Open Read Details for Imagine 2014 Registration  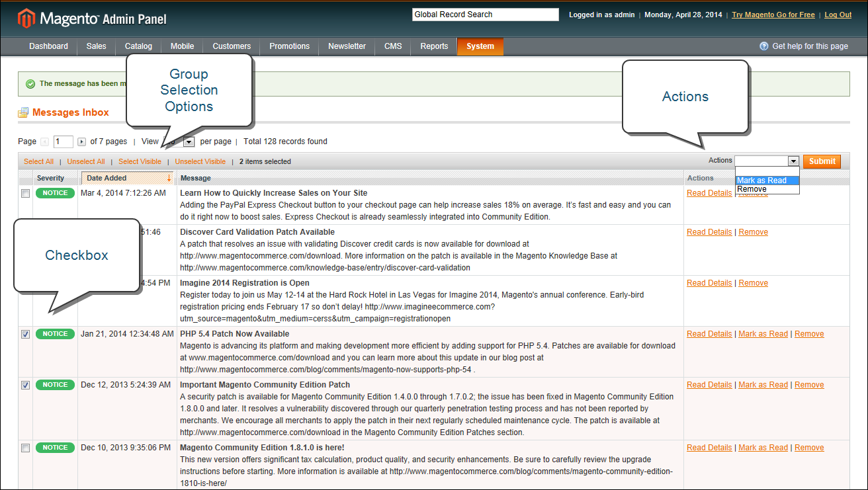click(709, 283)
